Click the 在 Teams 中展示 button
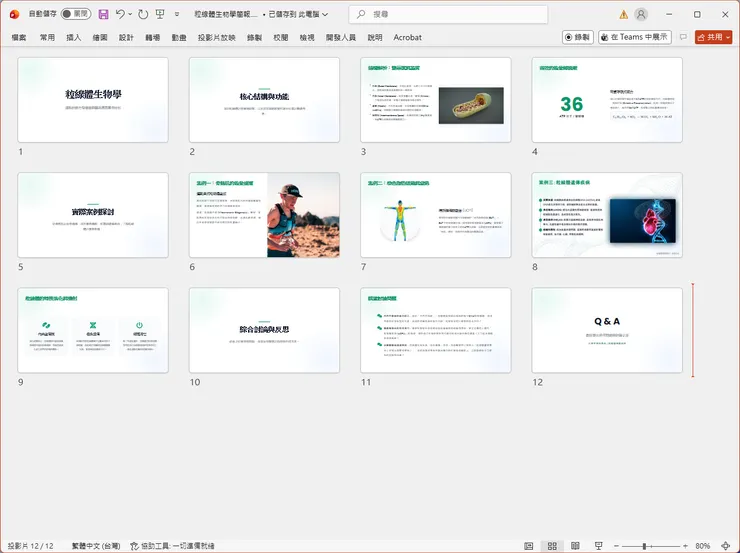The height and width of the screenshot is (553, 740). point(635,37)
